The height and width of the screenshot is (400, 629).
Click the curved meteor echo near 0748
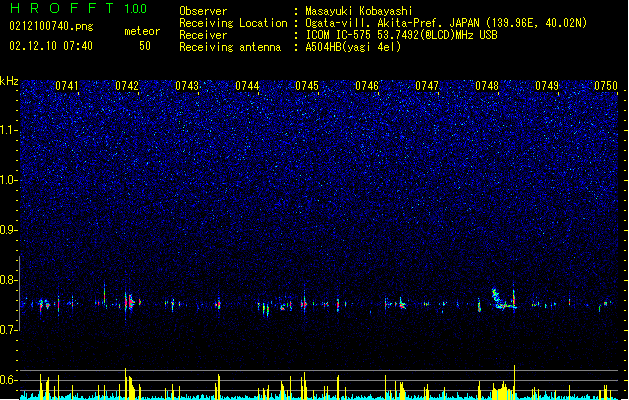pyautogui.click(x=504, y=299)
